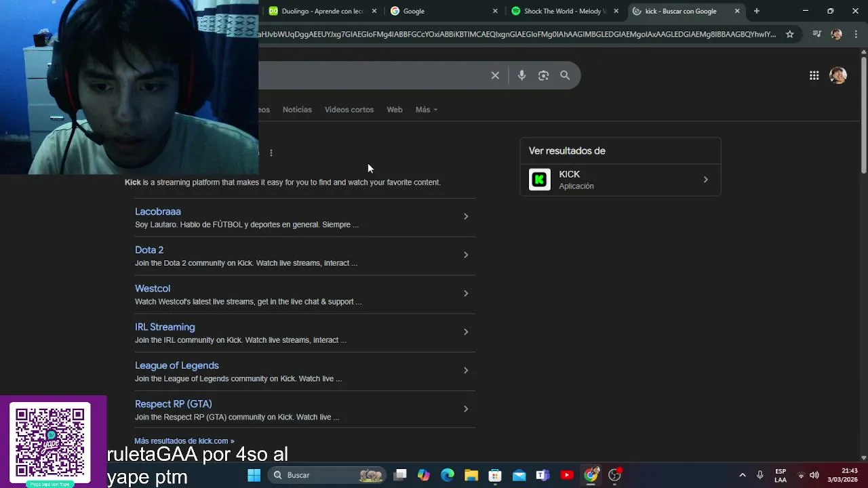Open the Google account profile picture
The height and width of the screenshot is (488, 868).
click(838, 75)
